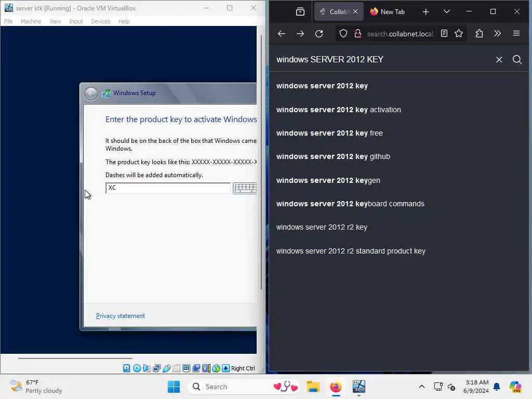This screenshot has height=399, width=532.
Task: Go forward in the Firefox browser
Action: point(300,34)
